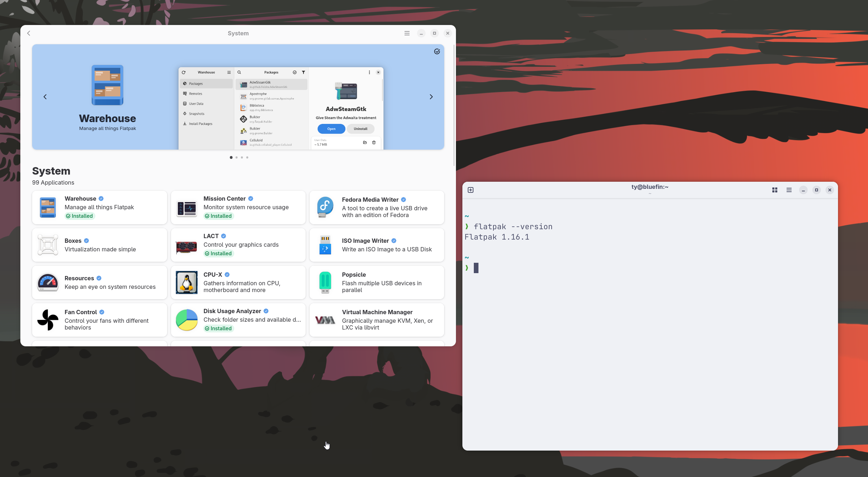Select the third carousel page dot
This screenshot has width=868, height=477.
tap(242, 157)
